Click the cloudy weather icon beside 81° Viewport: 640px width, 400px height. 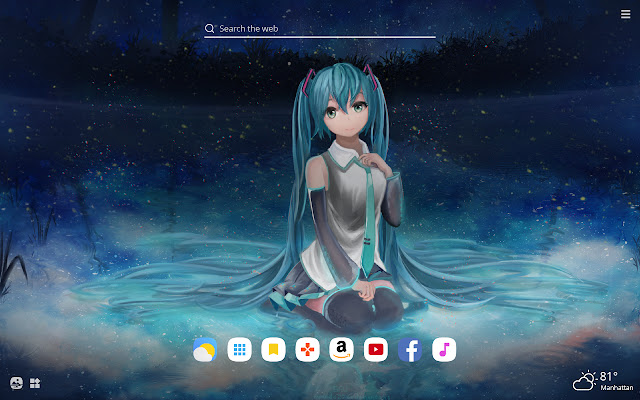584,381
